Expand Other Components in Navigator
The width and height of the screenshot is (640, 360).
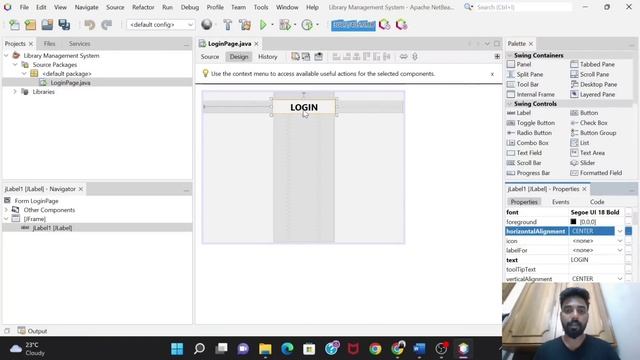pyautogui.click(x=6, y=210)
